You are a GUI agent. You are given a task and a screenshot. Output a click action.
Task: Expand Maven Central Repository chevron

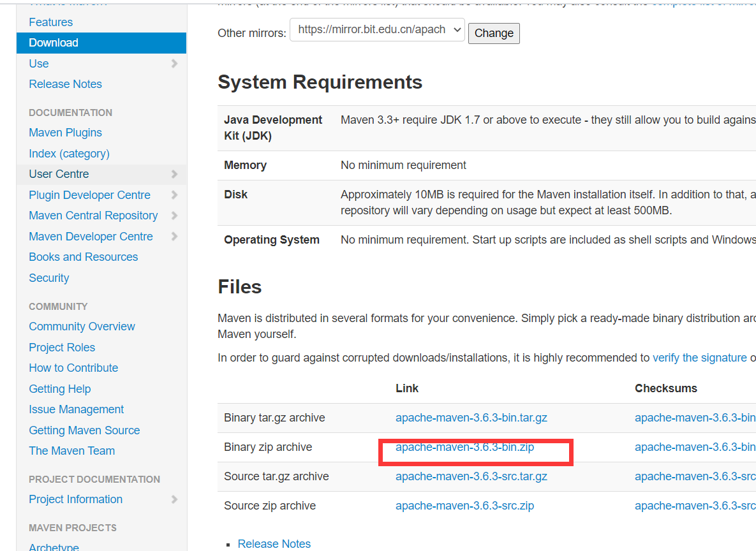175,216
